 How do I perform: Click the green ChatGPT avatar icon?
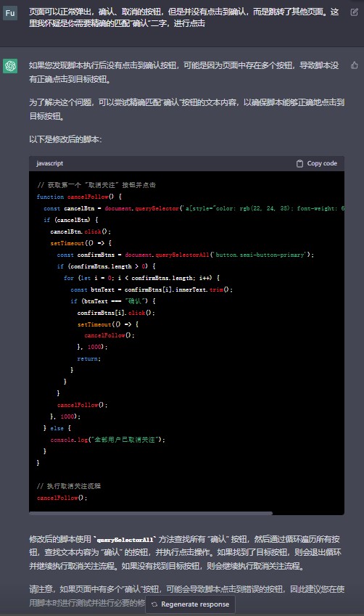click(10, 65)
